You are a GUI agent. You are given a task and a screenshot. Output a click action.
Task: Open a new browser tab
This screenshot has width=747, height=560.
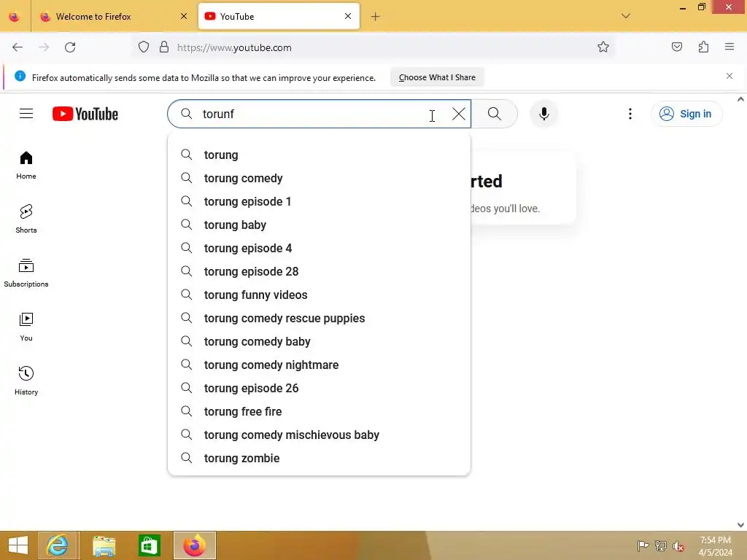[x=376, y=17]
